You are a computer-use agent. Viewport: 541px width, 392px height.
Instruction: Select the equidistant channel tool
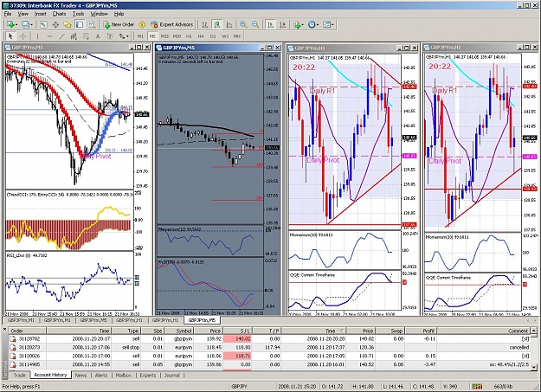[x=74, y=35]
